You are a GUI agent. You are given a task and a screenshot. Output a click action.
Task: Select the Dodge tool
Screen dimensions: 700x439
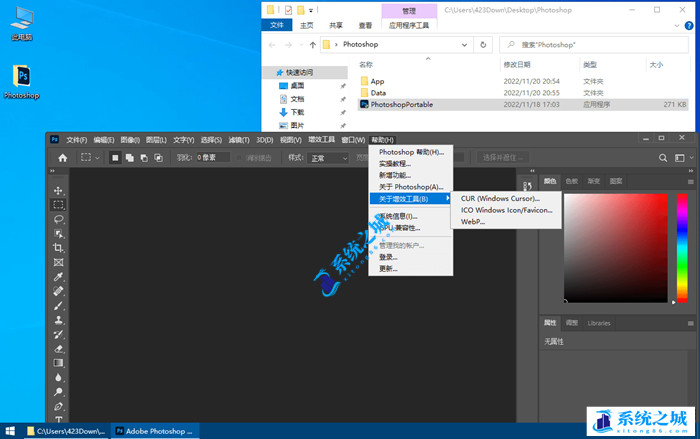(x=58, y=392)
